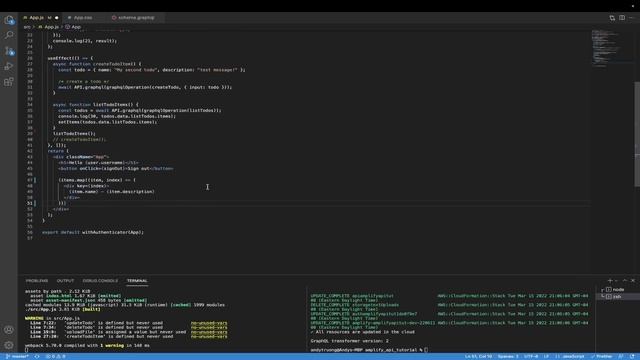Click the open changes icon in editor toolbar
The image size is (640, 360).
pyautogui.click(x=612, y=18)
